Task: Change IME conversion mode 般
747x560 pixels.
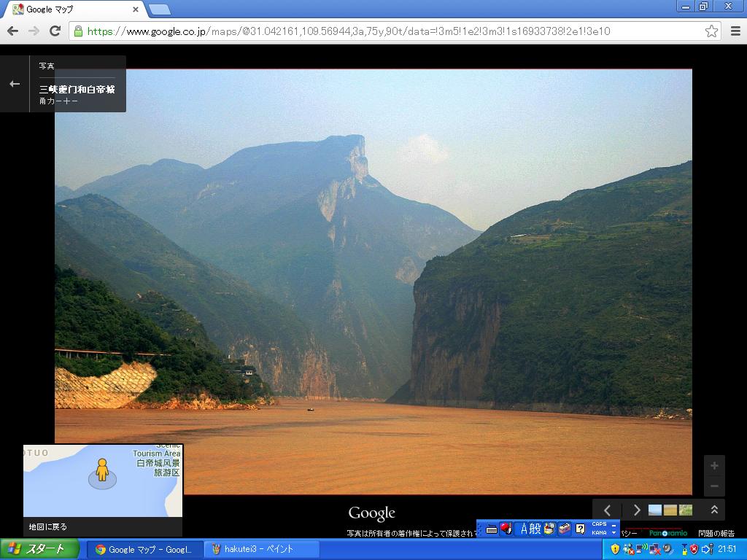Action: (535, 529)
